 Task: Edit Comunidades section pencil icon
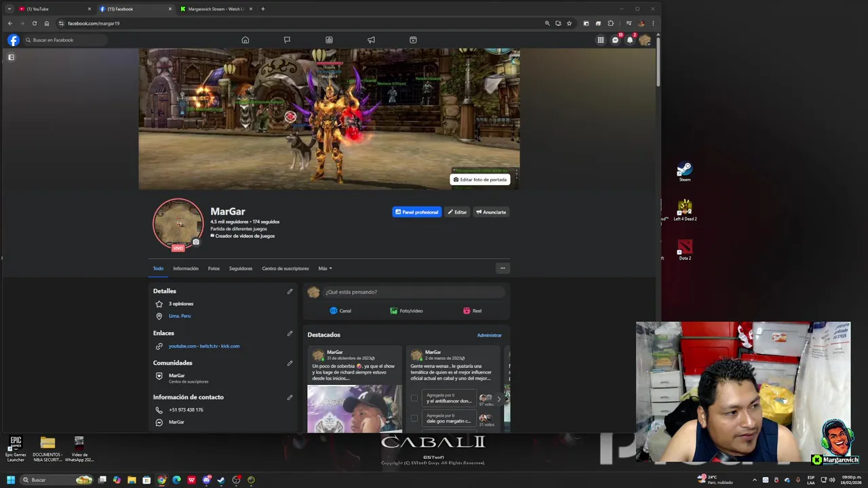[x=290, y=363]
